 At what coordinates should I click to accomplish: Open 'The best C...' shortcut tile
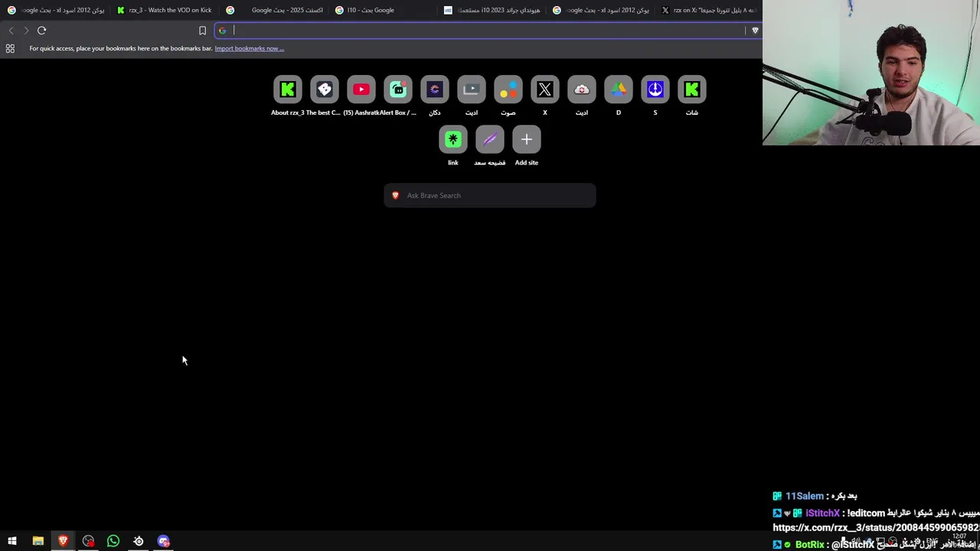(x=325, y=90)
